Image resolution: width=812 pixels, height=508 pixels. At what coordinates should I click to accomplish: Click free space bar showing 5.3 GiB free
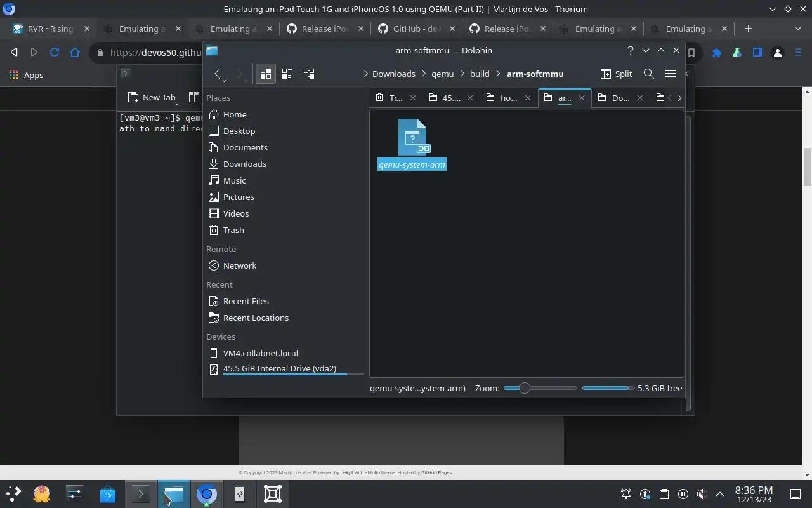[x=607, y=388]
